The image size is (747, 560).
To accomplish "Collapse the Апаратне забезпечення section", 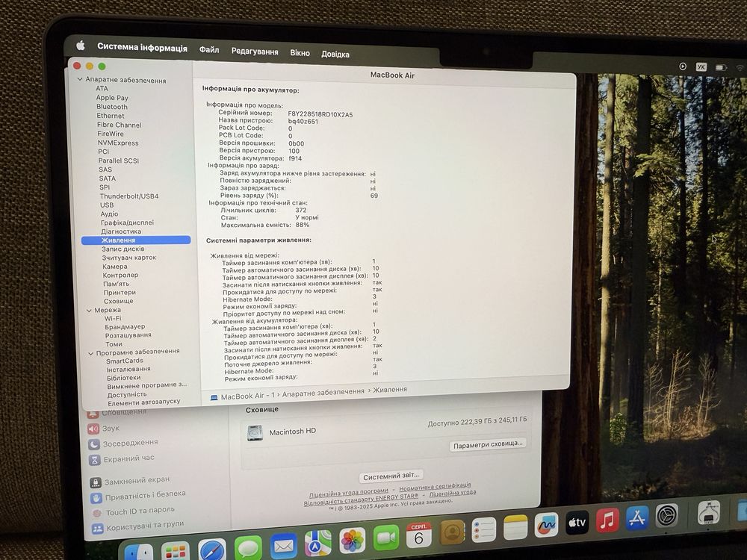I will point(80,79).
